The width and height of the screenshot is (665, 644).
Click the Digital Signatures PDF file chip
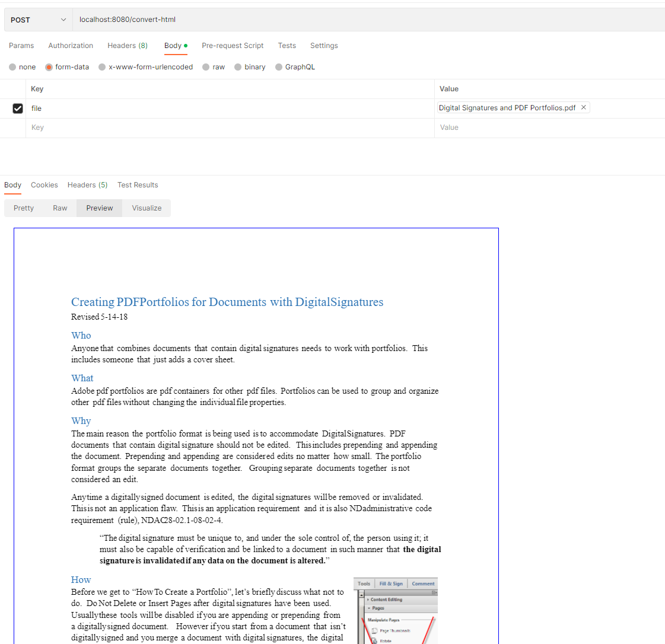(x=507, y=107)
